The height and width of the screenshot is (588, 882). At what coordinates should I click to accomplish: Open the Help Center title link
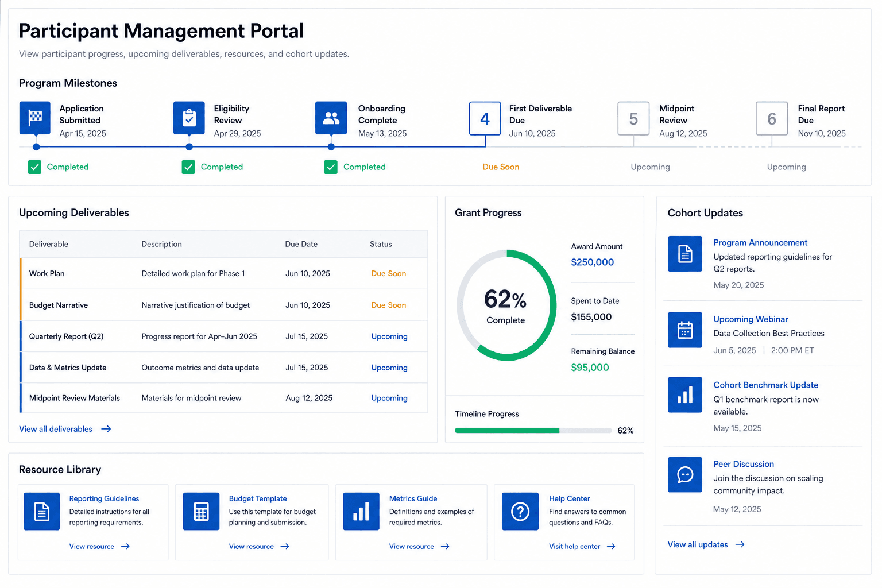569,498
